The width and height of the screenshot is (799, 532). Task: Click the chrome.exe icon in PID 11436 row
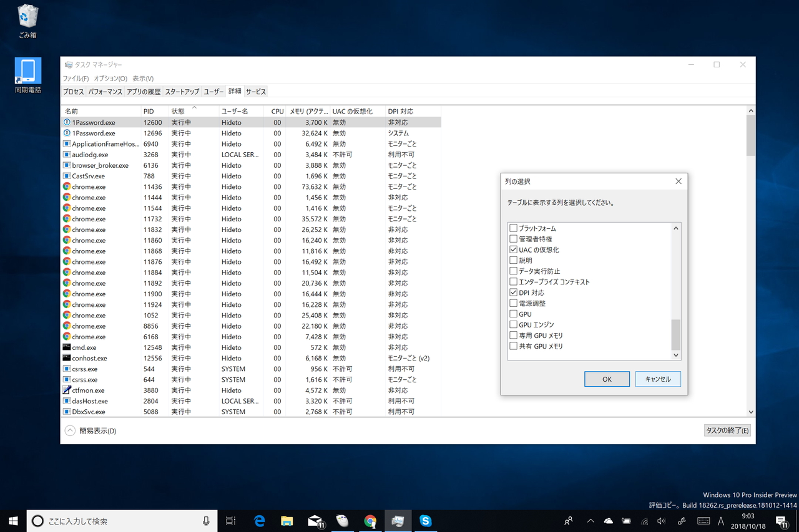pos(67,186)
